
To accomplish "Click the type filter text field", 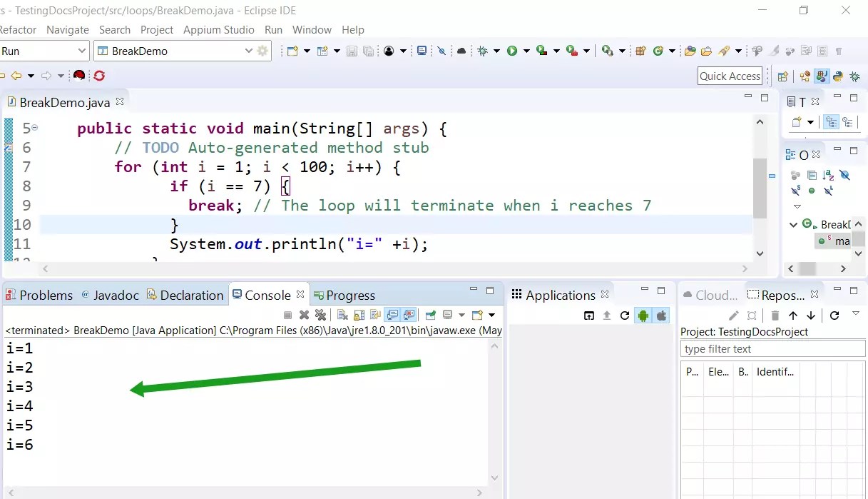I will [x=773, y=348].
